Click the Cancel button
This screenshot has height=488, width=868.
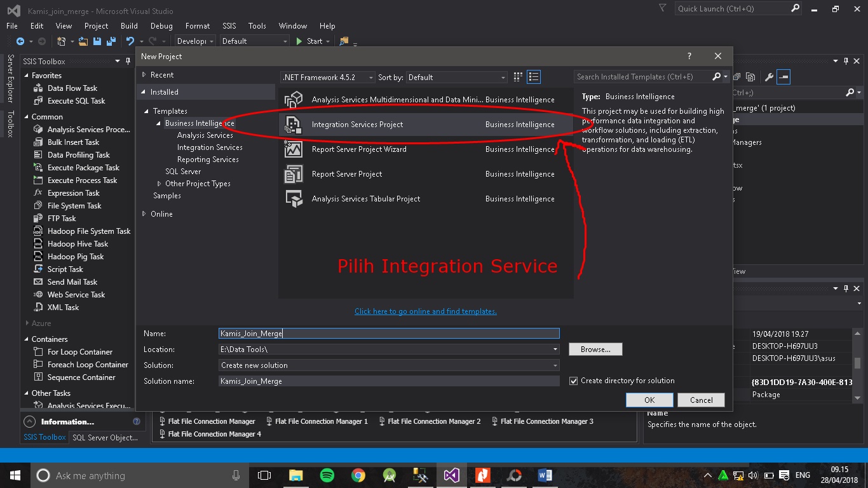coord(702,400)
